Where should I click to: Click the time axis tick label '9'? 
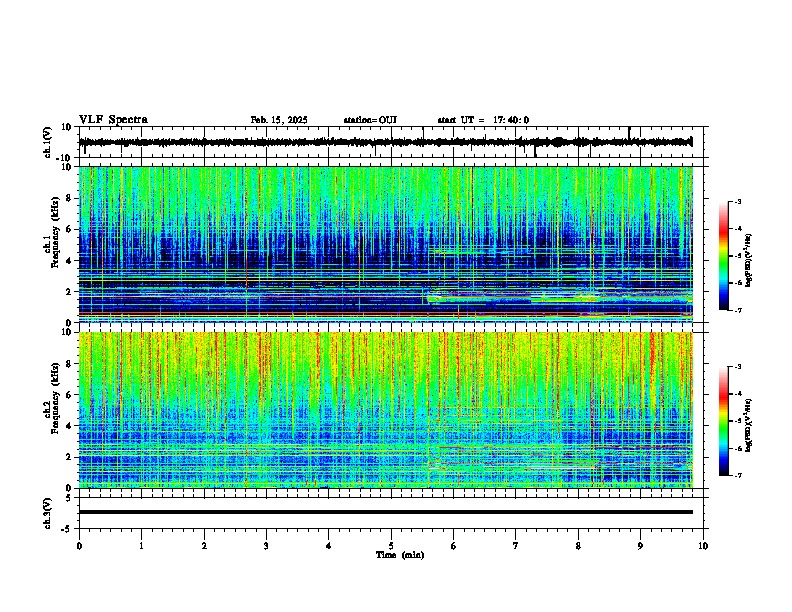640,546
